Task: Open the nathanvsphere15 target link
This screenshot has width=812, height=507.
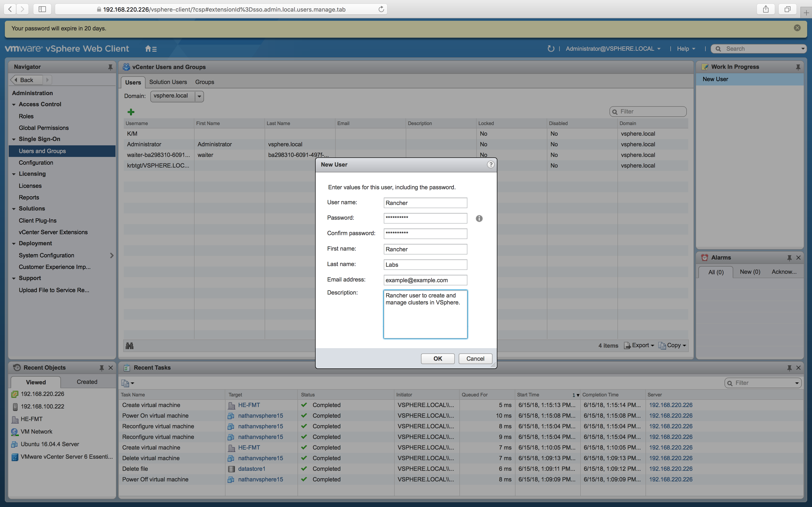Action: click(261, 415)
